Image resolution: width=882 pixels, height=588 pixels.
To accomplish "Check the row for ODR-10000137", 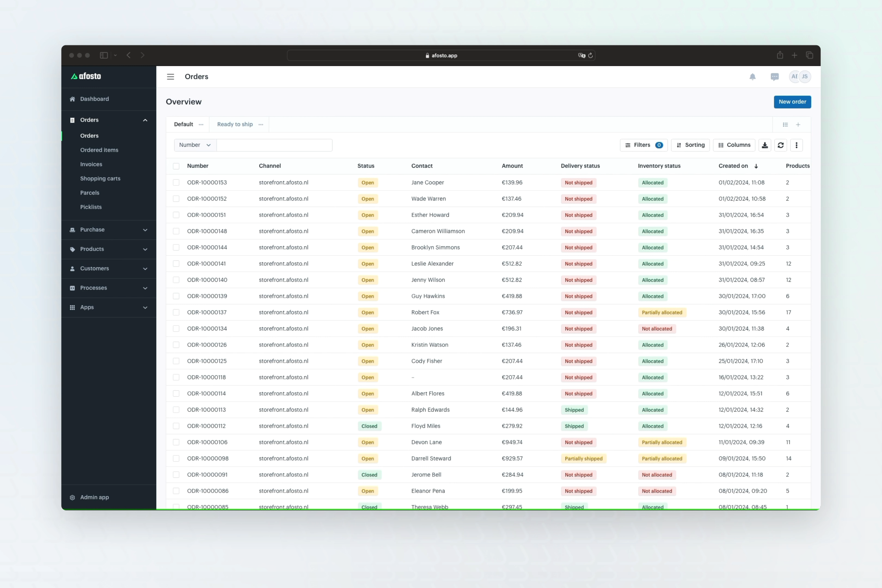I will 176,313.
